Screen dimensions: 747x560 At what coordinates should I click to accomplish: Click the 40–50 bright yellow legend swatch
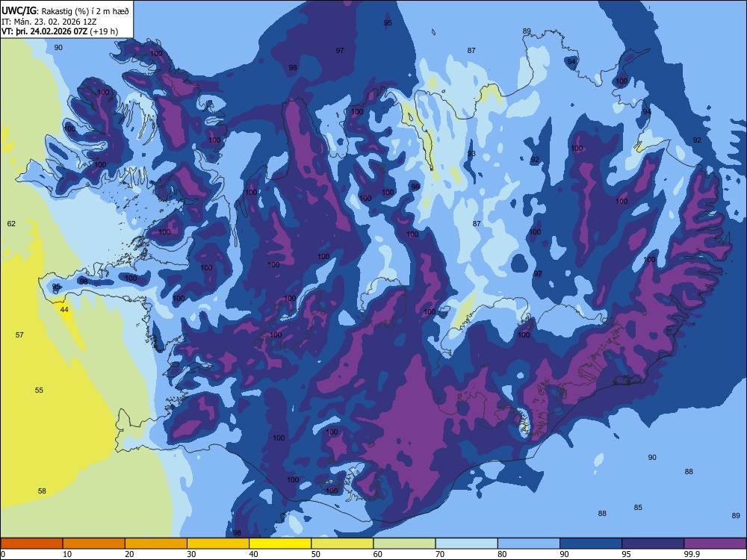[x=280, y=544]
